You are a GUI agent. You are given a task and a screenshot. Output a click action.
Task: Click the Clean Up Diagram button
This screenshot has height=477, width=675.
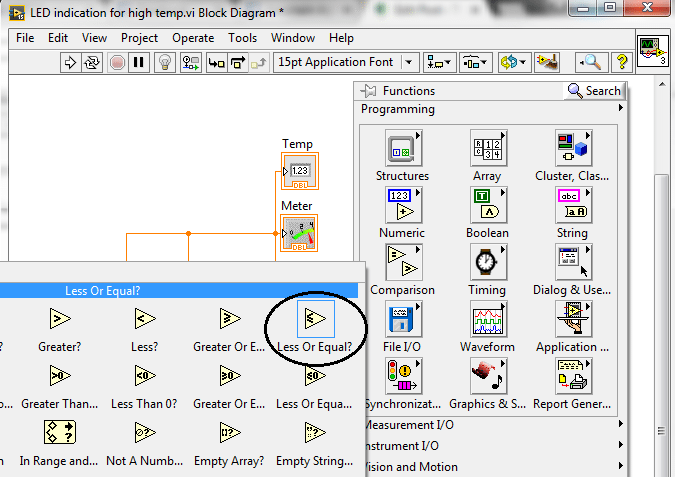(547, 63)
